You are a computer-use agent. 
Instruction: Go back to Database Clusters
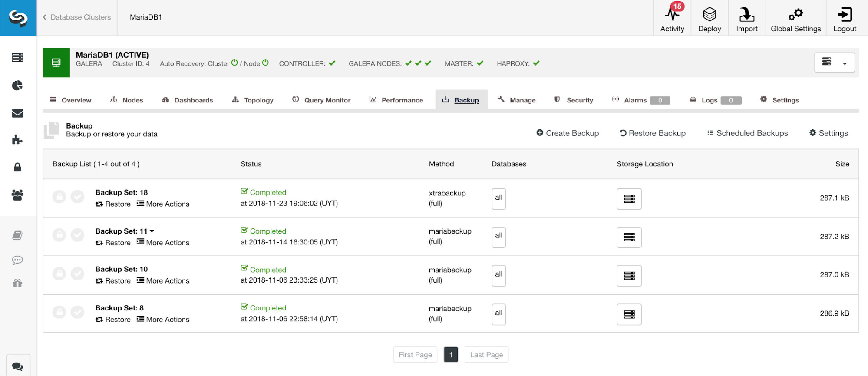77,17
